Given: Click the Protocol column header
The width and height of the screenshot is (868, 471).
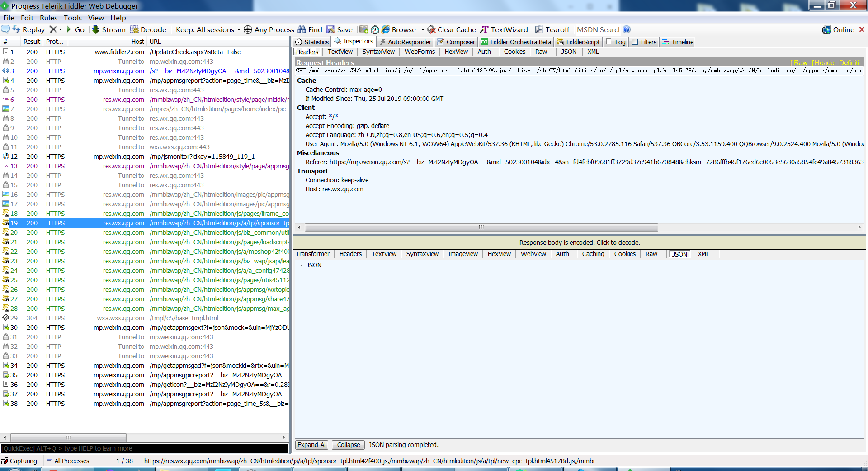Looking at the screenshot, I should click(55, 42).
